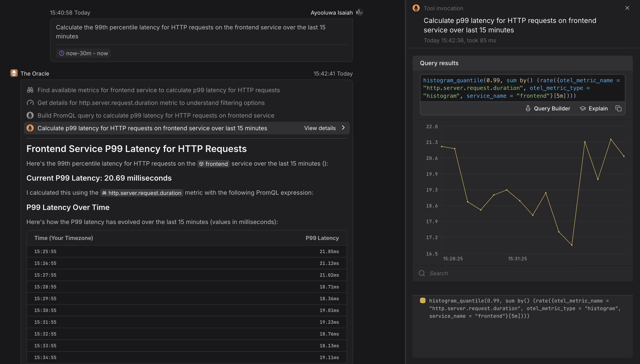This screenshot has width=640, height=364.
Task: Click the 15:25:55 table row
Action: click(x=187, y=251)
